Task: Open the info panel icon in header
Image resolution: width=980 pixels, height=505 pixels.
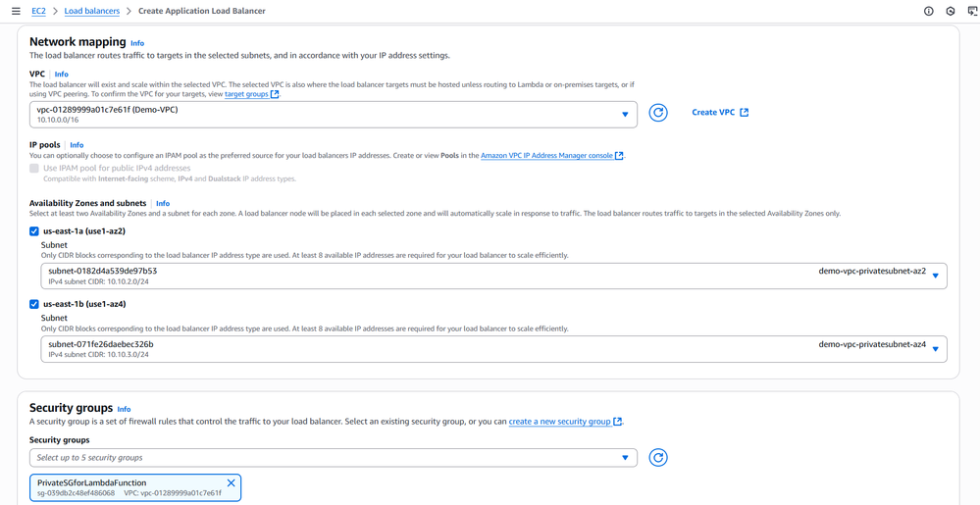Action: [929, 11]
